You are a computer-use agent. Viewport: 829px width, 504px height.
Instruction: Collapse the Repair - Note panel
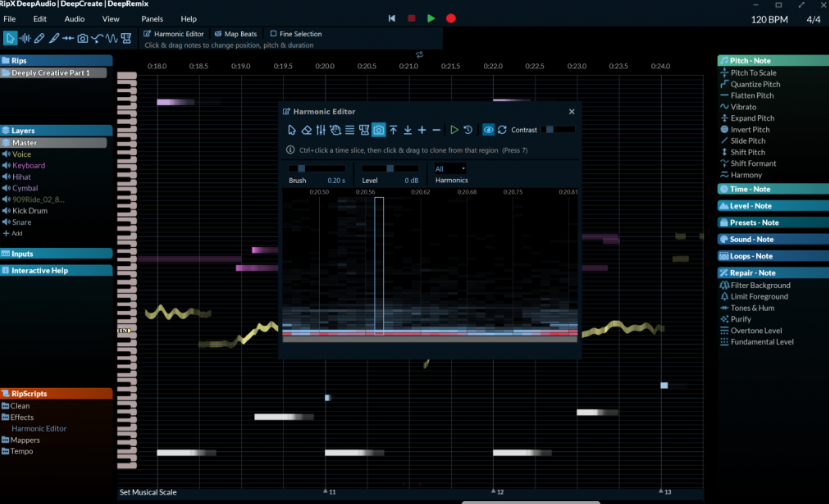[772, 273]
